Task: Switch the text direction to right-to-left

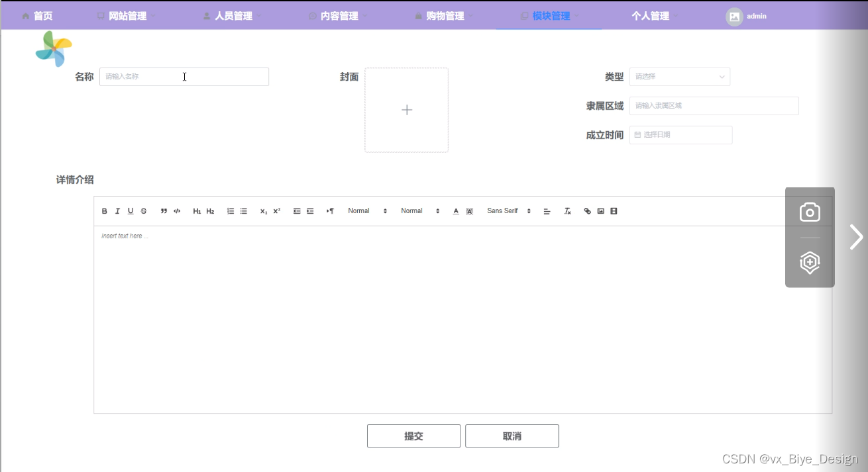Action: 330,211
